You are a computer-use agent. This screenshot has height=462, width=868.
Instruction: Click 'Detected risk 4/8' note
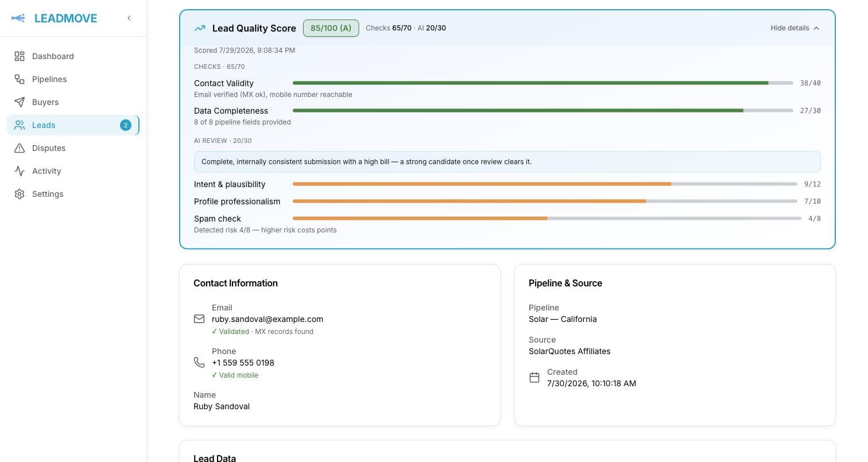click(265, 230)
